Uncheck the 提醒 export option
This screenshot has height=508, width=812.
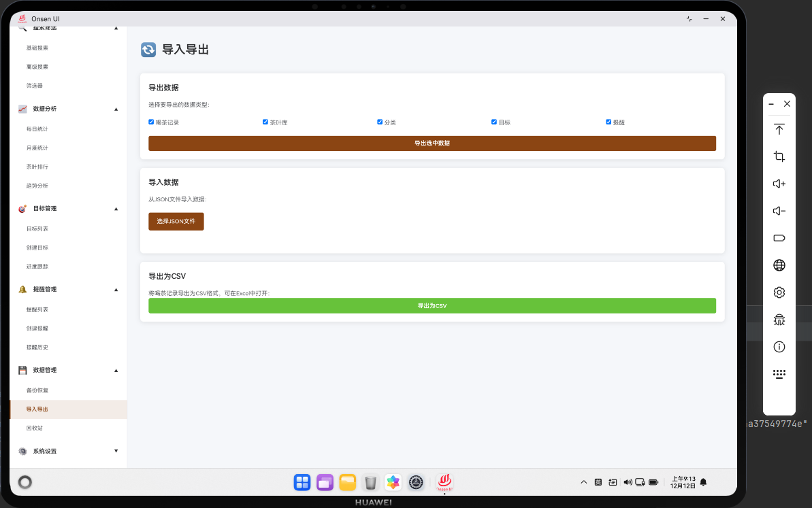(608, 122)
